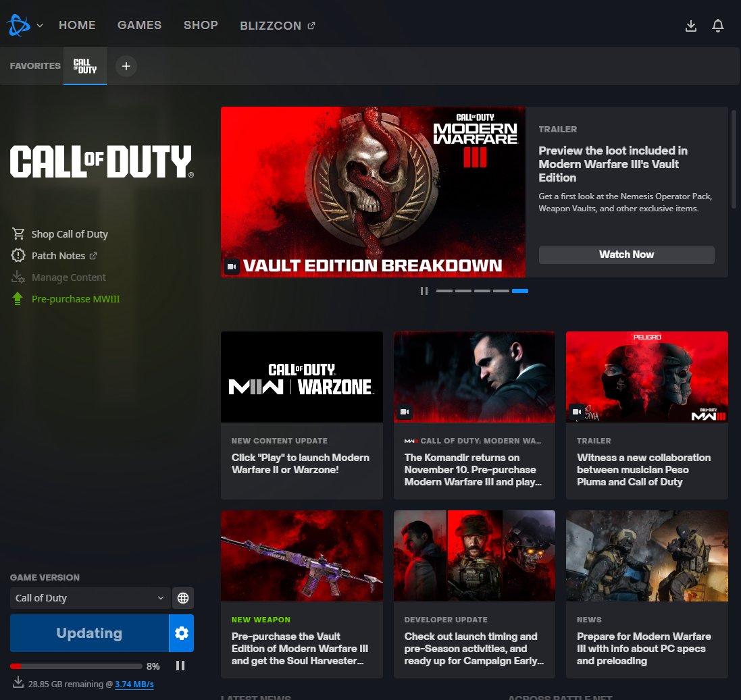
Task: Open the Game Version dropdown
Action: point(89,597)
